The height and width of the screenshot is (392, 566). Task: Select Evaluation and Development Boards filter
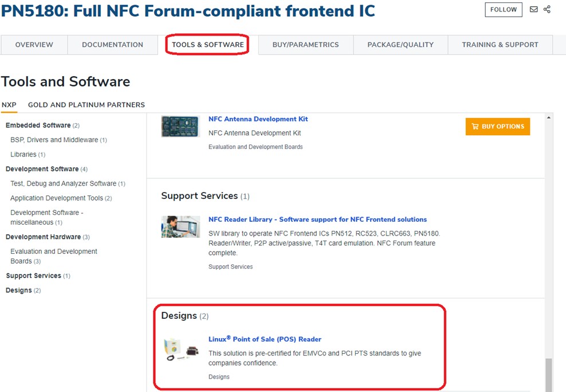coord(53,256)
